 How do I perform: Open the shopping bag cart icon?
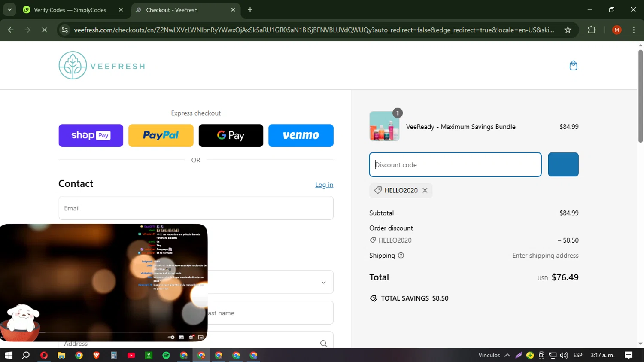pyautogui.click(x=573, y=66)
